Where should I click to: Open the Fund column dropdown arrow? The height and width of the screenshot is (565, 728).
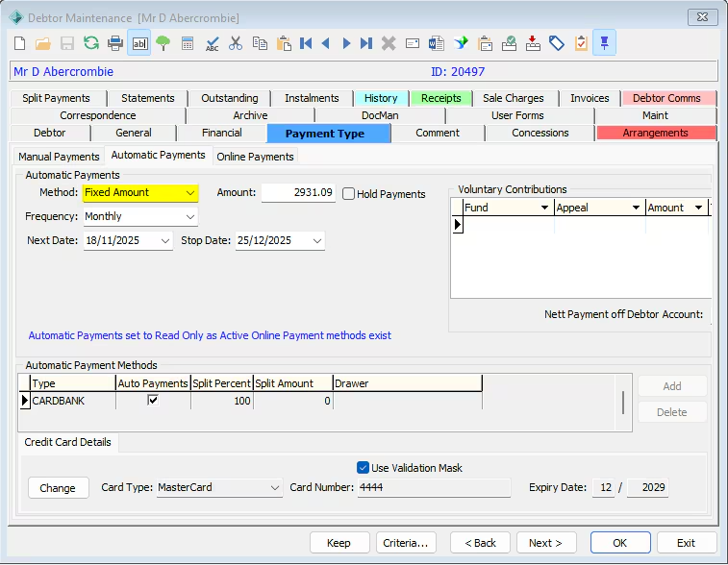(x=544, y=208)
